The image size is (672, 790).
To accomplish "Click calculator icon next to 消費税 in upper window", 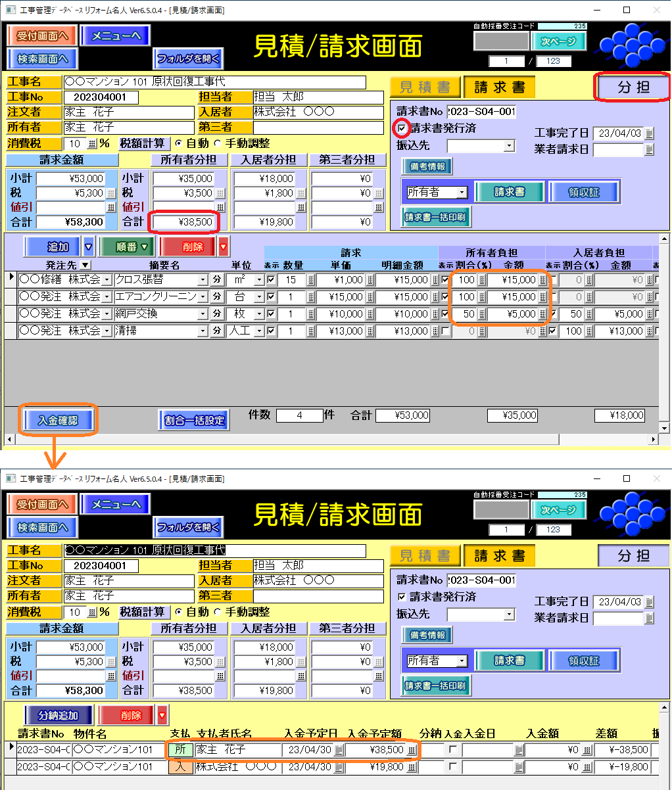I will pos(91,144).
